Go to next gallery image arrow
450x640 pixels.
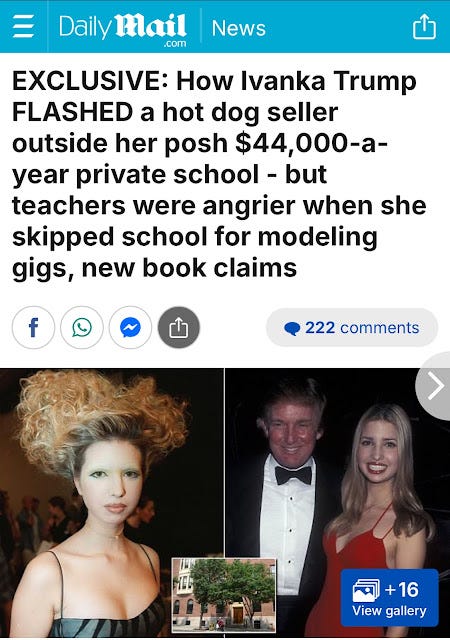[x=435, y=386]
